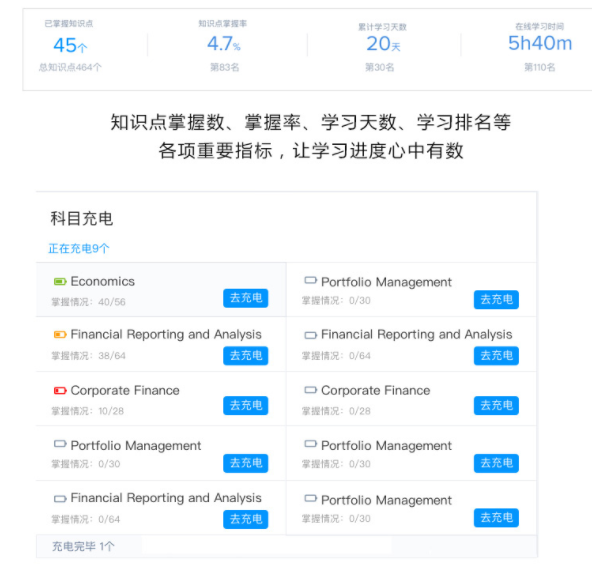Image resolution: width=592 pixels, height=568 pixels.
Task: Click the 45个 mastered knowledge points value
Action: click(x=70, y=45)
